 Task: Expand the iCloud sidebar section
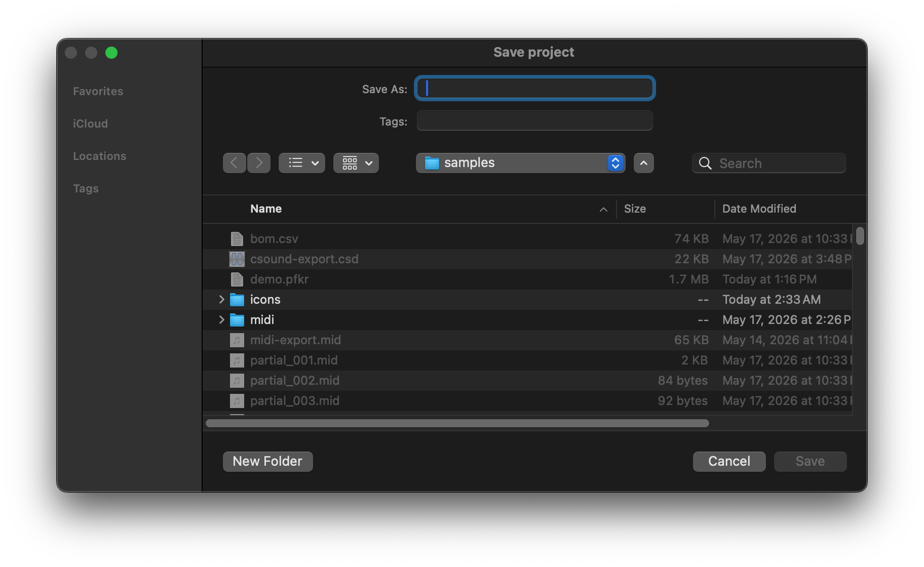point(90,124)
